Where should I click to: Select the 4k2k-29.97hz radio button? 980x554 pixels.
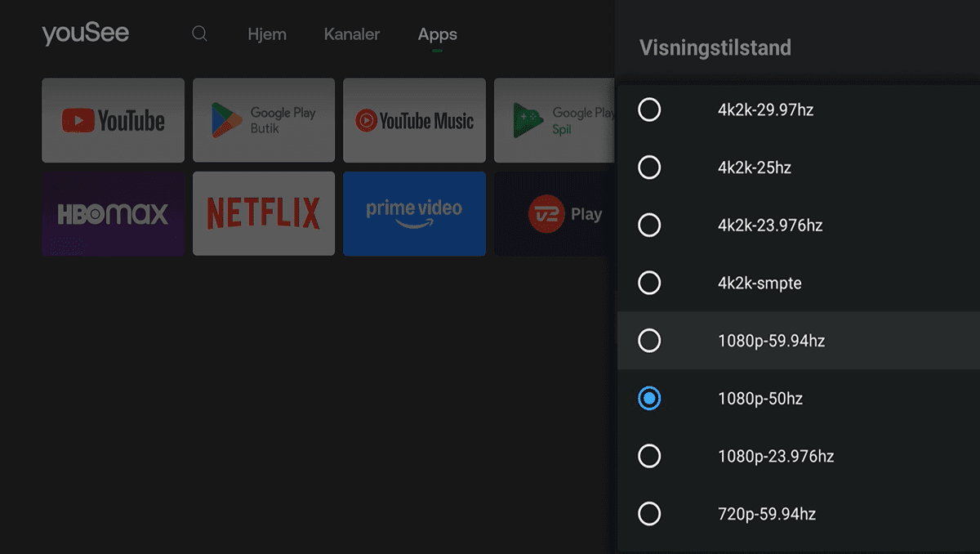pyautogui.click(x=649, y=109)
